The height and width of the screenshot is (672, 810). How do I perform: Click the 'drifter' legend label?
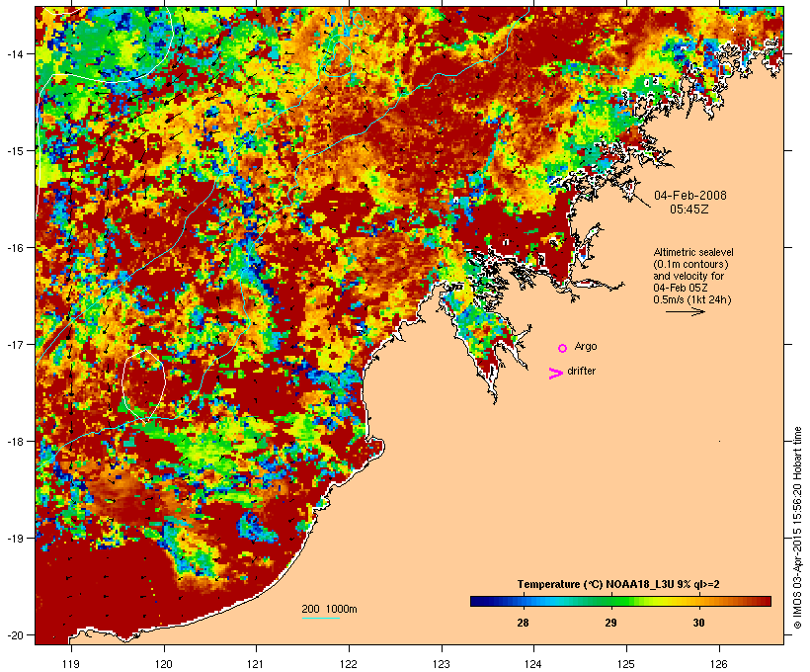[581, 371]
